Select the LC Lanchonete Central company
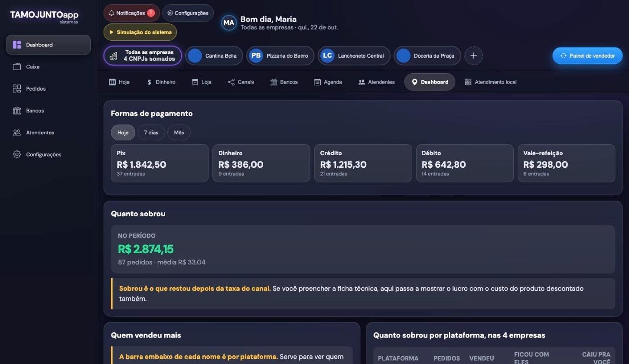 [x=354, y=56]
